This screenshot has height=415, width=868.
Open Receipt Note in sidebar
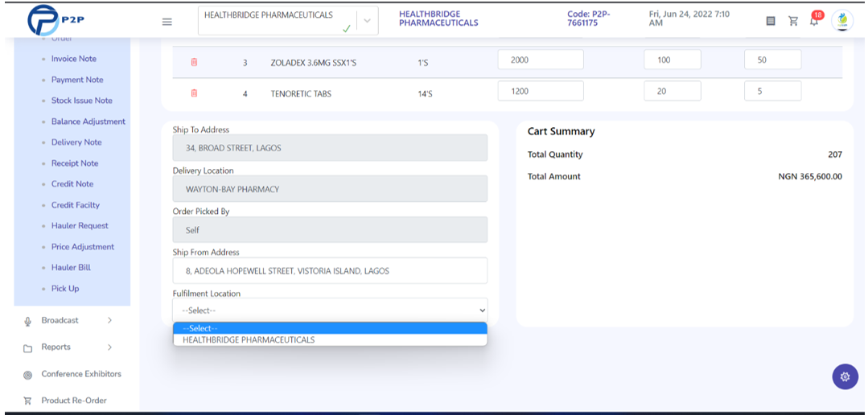pos(75,163)
